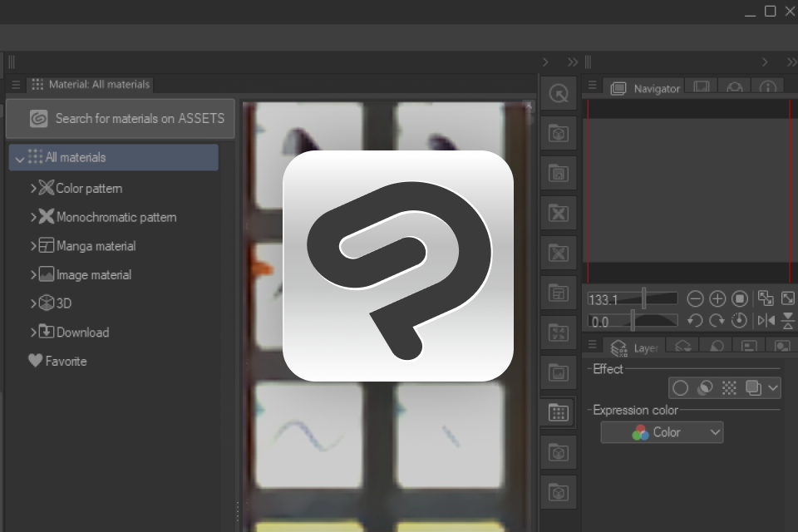Click the Favorite heart icon
This screenshot has height=532, width=798.
(x=35, y=361)
